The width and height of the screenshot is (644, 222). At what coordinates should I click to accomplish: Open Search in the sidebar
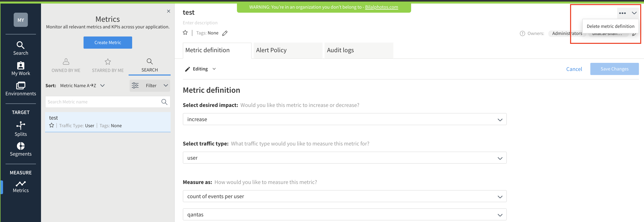click(x=21, y=48)
